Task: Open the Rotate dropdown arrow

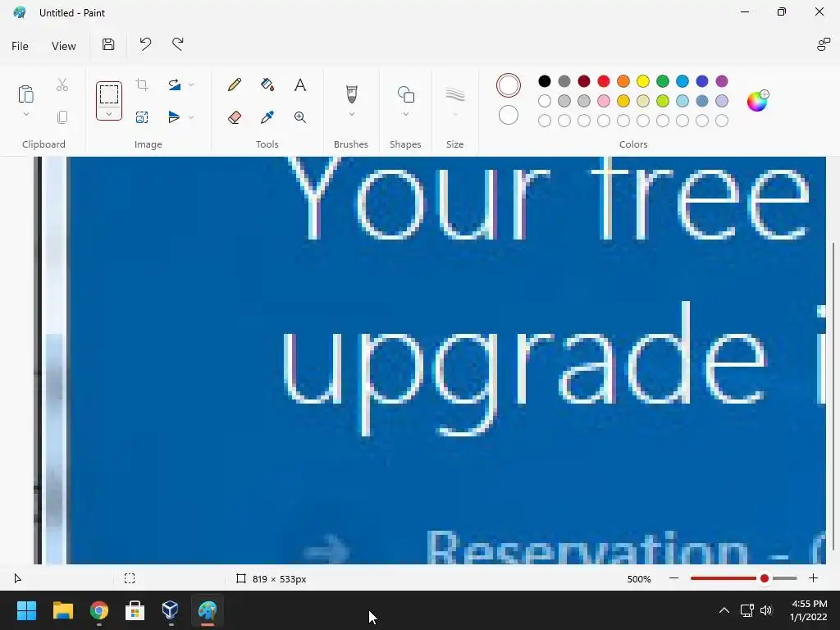Action: tap(191, 84)
